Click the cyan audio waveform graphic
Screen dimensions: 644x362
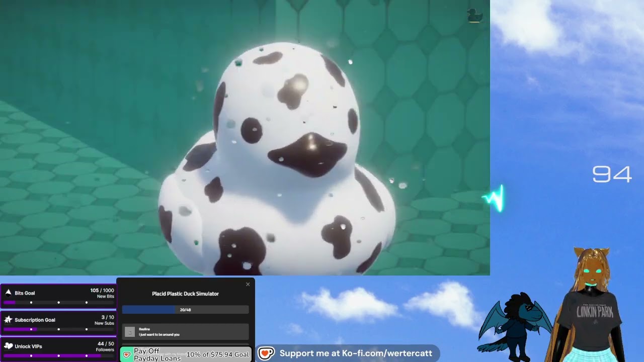tap(494, 199)
